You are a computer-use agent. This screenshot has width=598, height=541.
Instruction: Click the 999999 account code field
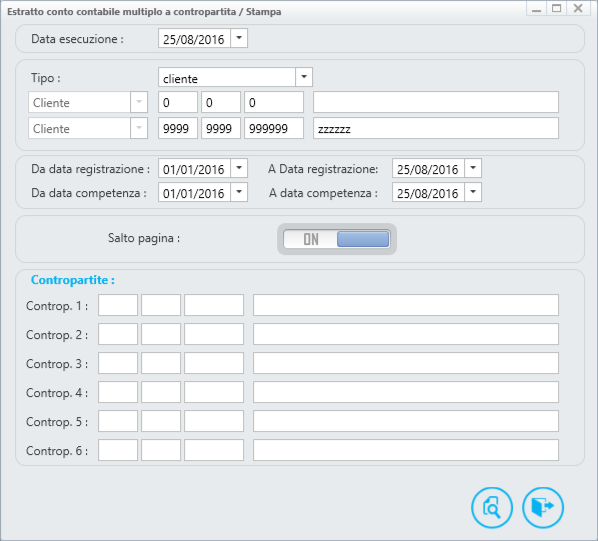(x=274, y=128)
